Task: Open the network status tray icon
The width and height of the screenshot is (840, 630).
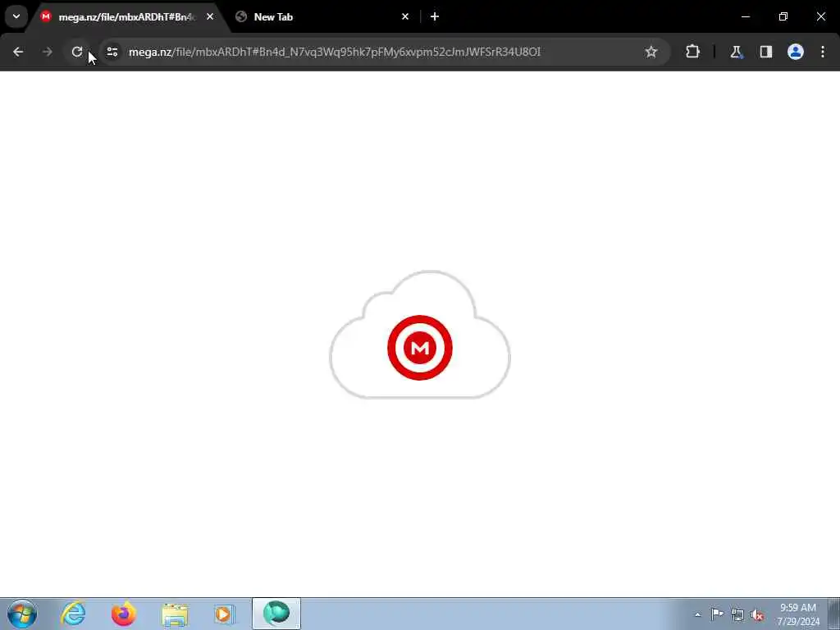Action: (x=737, y=614)
